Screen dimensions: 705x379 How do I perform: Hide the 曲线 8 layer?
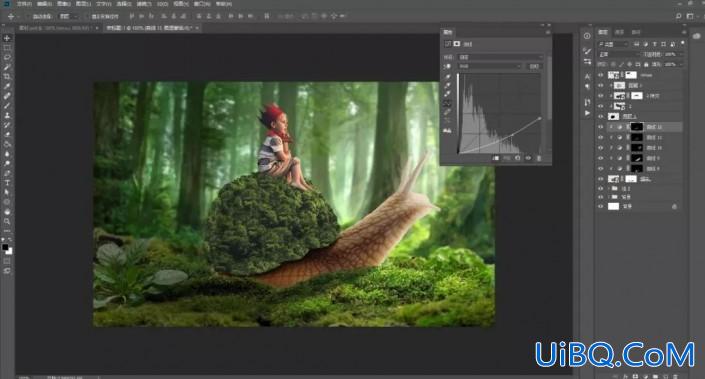click(x=601, y=169)
